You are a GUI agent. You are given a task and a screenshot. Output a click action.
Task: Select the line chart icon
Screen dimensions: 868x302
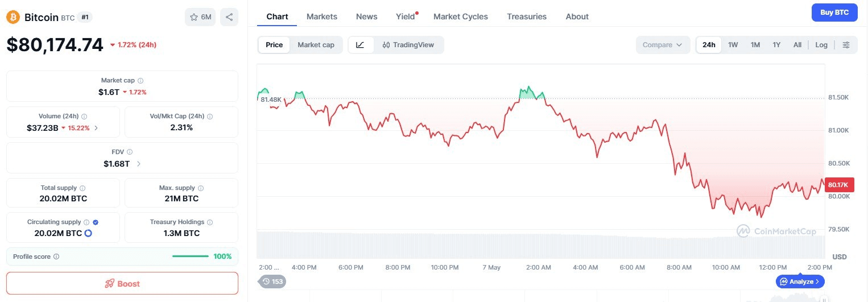(361, 45)
